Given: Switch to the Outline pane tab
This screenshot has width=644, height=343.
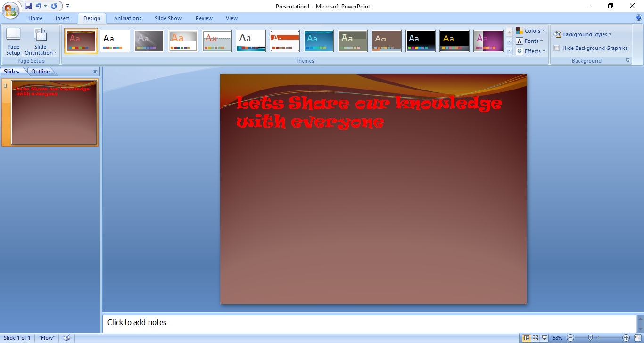Looking at the screenshot, I should (x=41, y=72).
